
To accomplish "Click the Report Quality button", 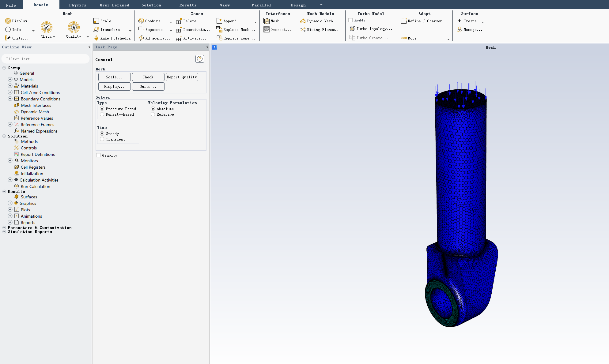I will tap(182, 77).
